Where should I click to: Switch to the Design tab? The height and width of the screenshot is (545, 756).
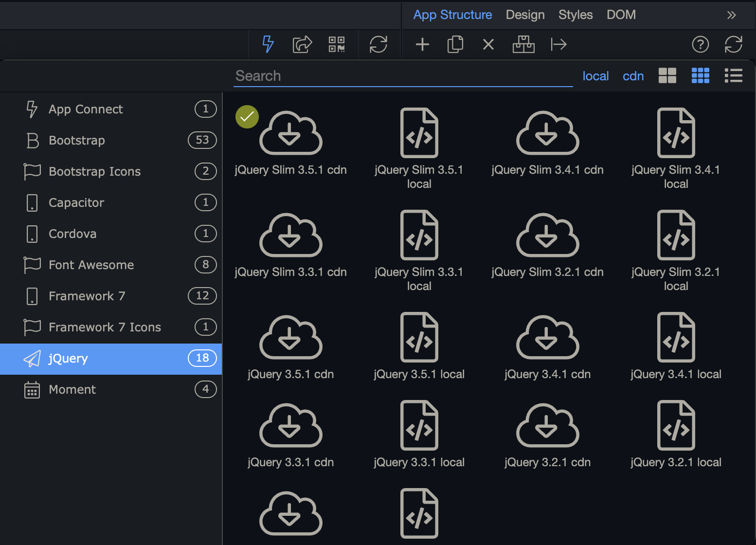point(525,15)
